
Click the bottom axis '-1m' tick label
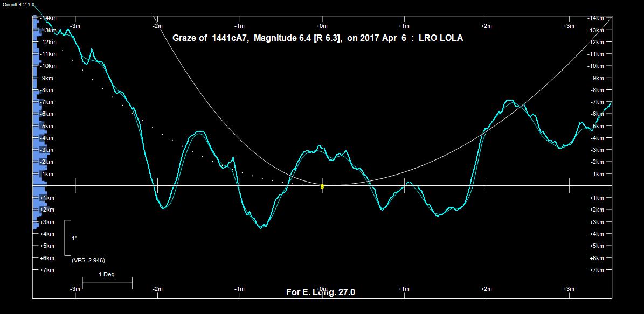coord(240,289)
